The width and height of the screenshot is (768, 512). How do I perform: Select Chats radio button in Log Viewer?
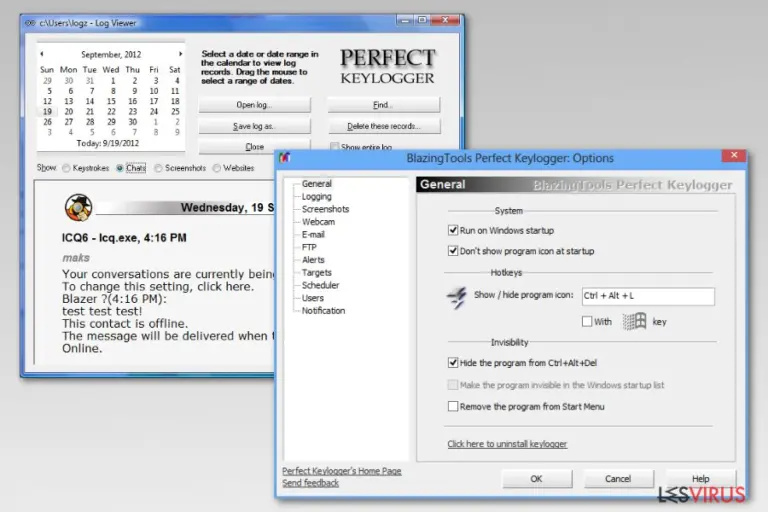pos(120,168)
